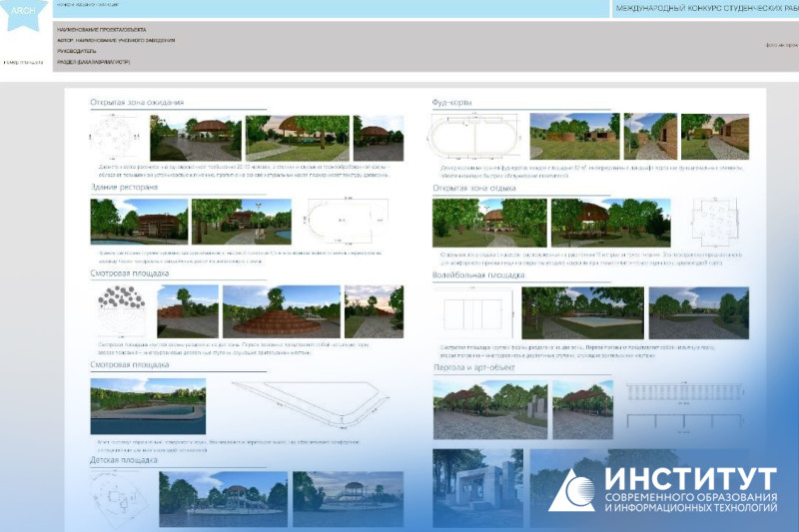Click the НАИМЕНОВАНИЕ ПРОЕКТА/ОБЪЕКТА field
The height and width of the screenshot is (532, 799).
pyautogui.click(x=102, y=30)
